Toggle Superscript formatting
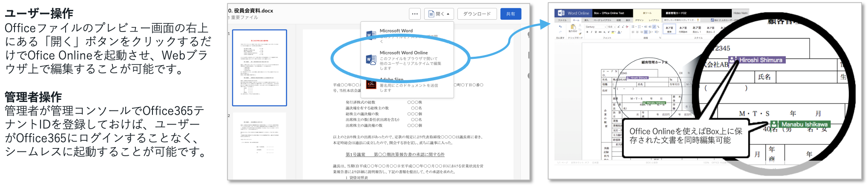This screenshot has width=868, height=186. 609,32
